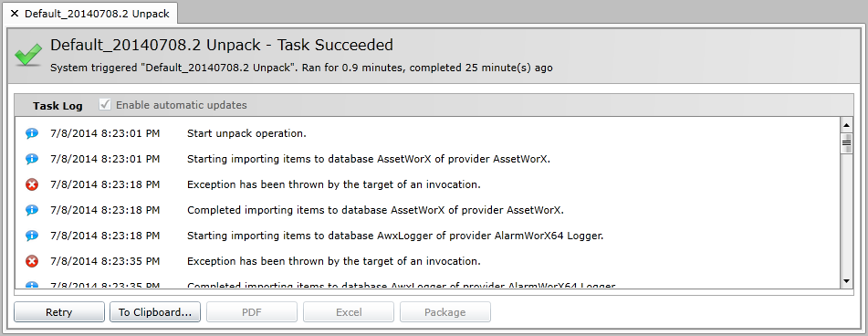This screenshot has width=868, height=336.
Task: Click the Package button
Action: [x=445, y=312]
